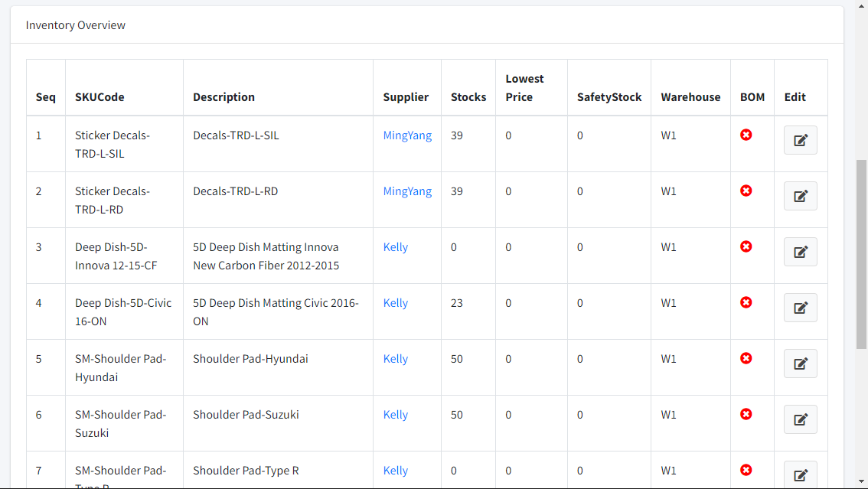Open Kelly supplier for Innova 12-15-CF
Screen dimensions: 868x489
pyautogui.click(x=395, y=247)
